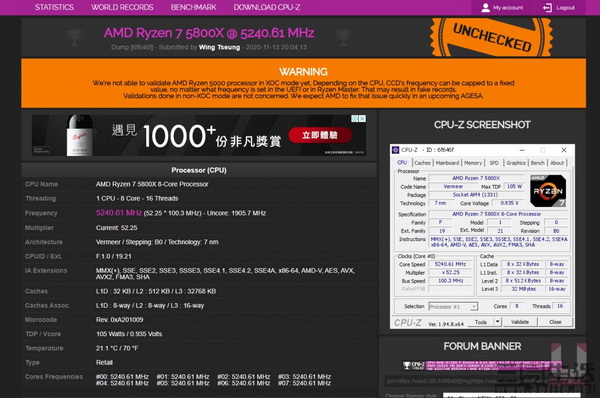Viewport: 600px width, 398px height.
Task: Expand the Tools dropdown arrow in CPU-Z
Action: pyautogui.click(x=497, y=321)
